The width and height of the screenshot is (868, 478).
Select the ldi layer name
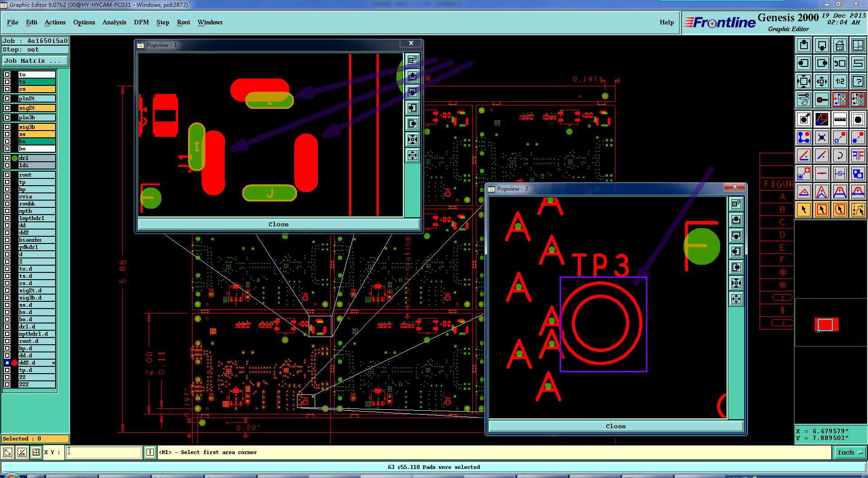[37, 165]
